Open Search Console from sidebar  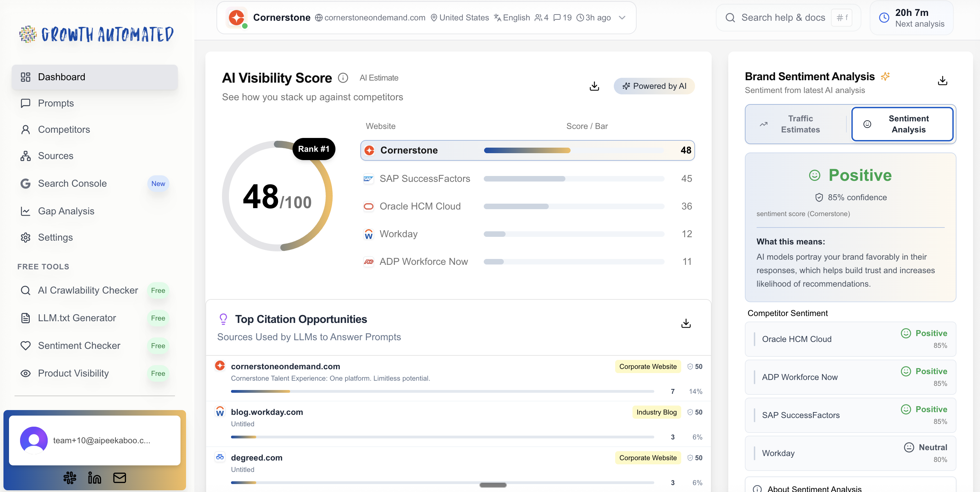[72, 183]
